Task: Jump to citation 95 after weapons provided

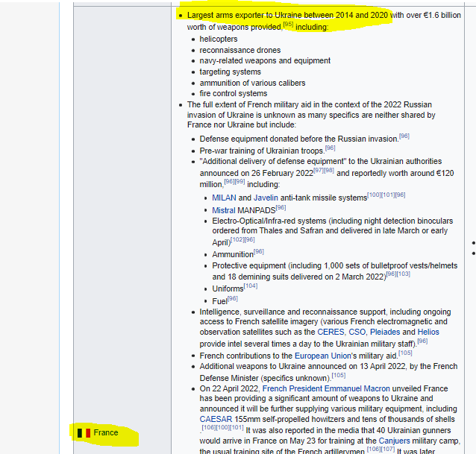Action: click(287, 24)
